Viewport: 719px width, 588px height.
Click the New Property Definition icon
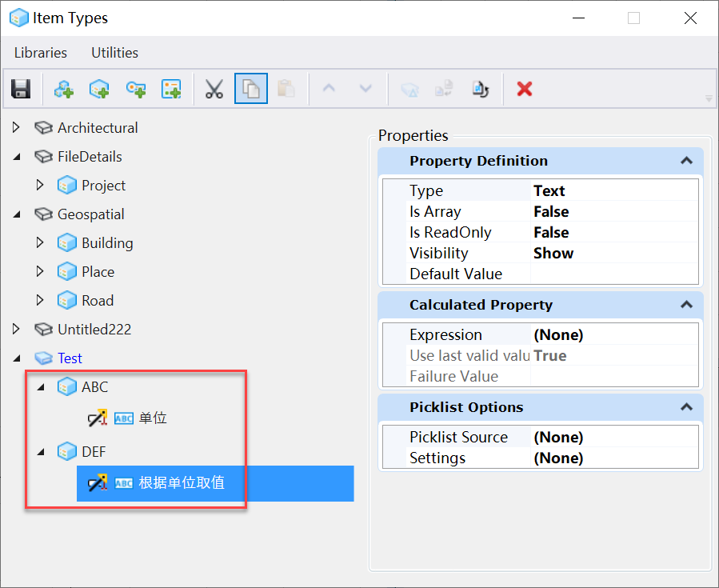coord(135,89)
